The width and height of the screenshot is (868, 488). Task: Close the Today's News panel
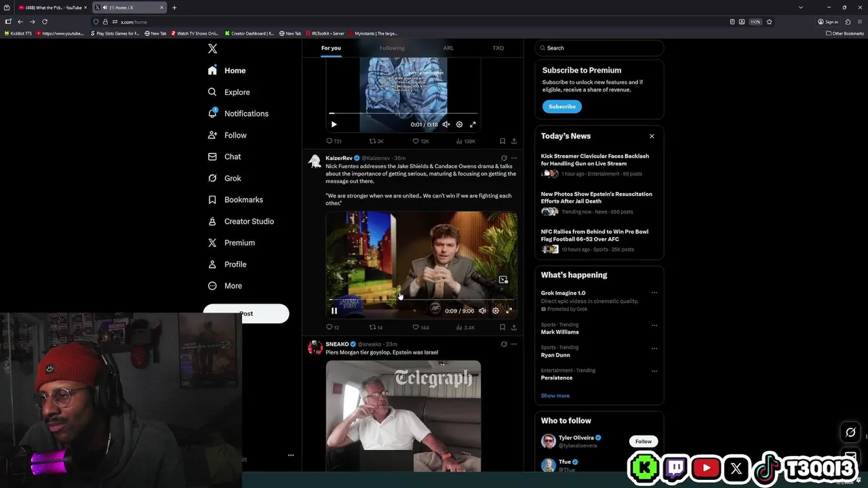(x=652, y=136)
